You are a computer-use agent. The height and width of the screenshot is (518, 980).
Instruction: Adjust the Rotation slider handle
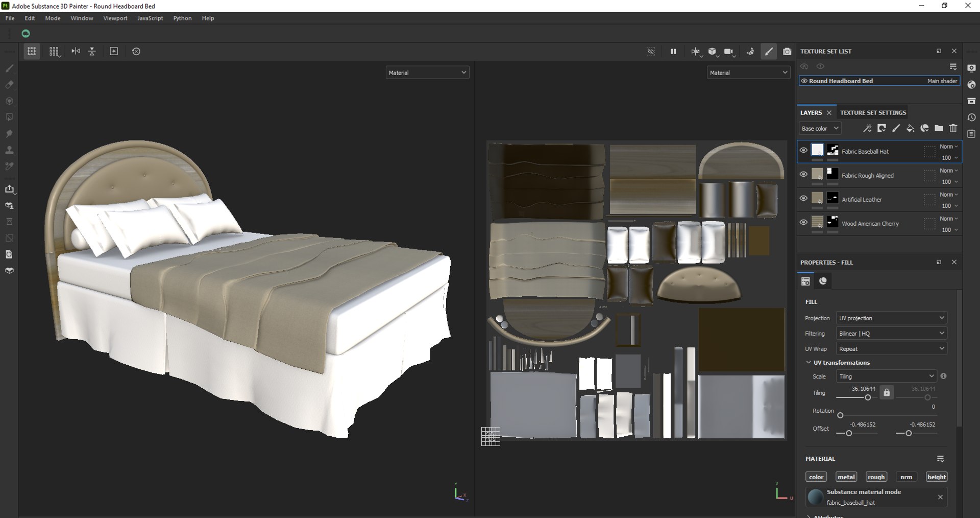coord(840,415)
